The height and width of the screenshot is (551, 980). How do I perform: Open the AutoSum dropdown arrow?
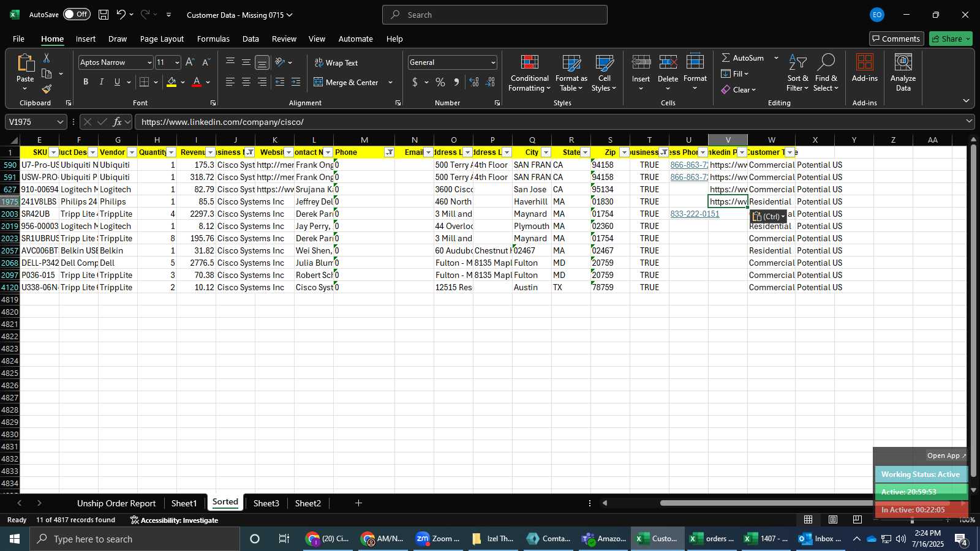(x=776, y=58)
